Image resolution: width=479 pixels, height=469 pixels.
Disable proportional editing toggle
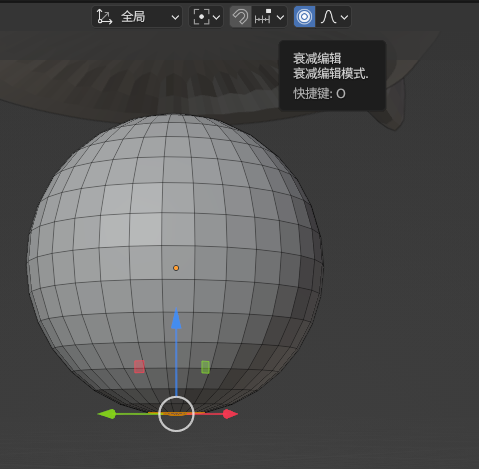coord(304,17)
